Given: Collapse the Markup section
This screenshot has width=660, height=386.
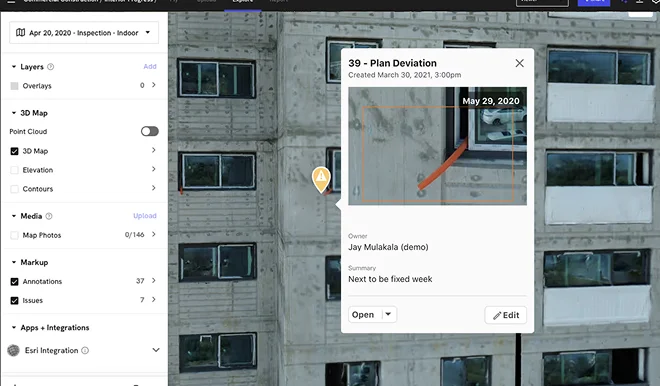Looking at the screenshot, I should 13,262.
